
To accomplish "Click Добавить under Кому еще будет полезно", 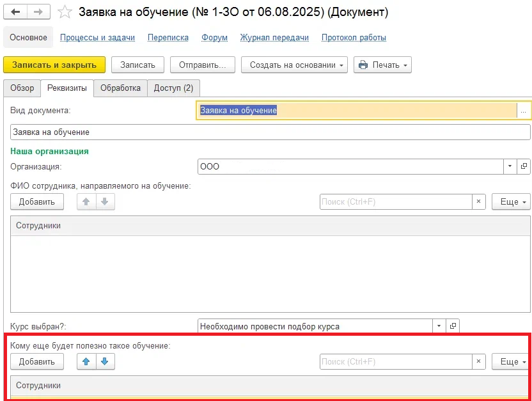I will click(37, 361).
